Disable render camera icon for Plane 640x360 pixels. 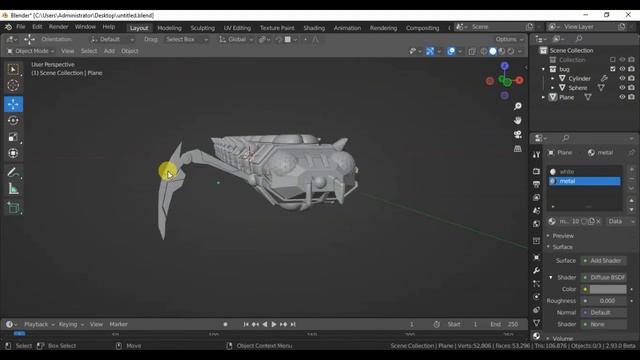pyautogui.click(x=631, y=97)
